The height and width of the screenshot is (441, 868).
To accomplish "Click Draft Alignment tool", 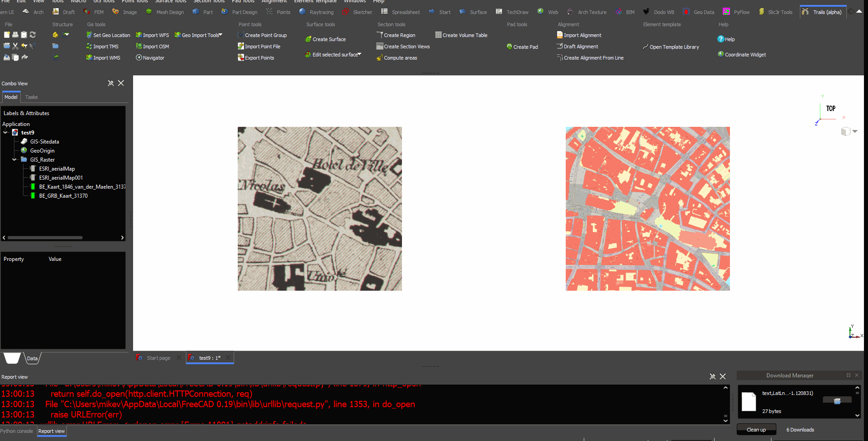I will click(577, 46).
